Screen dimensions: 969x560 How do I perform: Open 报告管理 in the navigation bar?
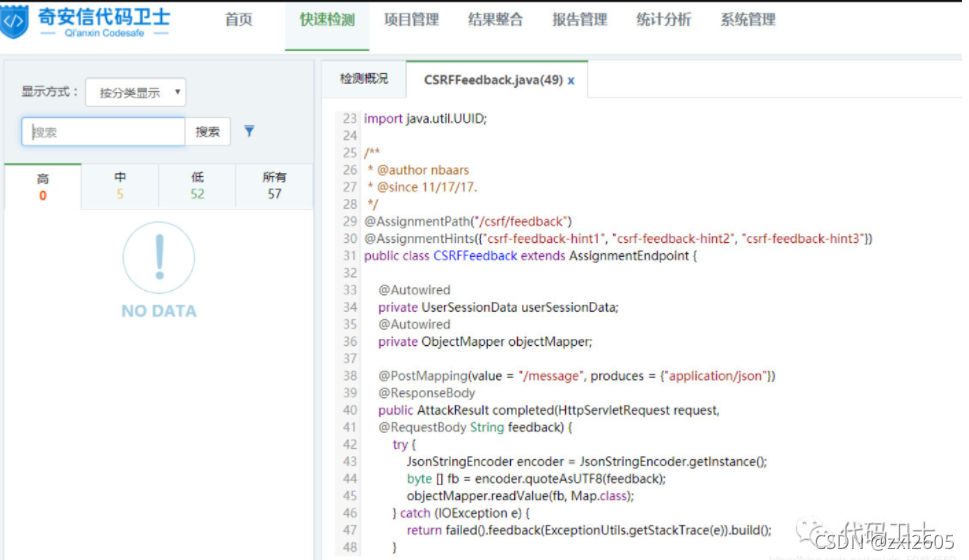[580, 20]
